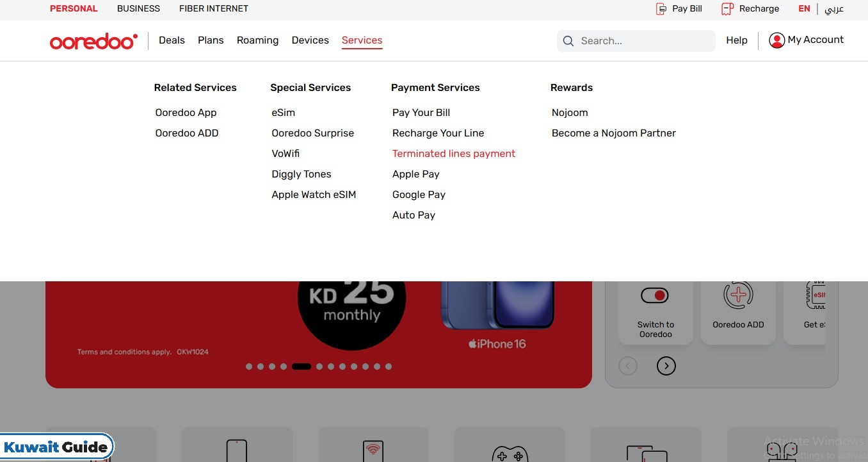The height and width of the screenshot is (462, 868).
Task: Open Pay Your Bill link
Action: [x=421, y=113]
